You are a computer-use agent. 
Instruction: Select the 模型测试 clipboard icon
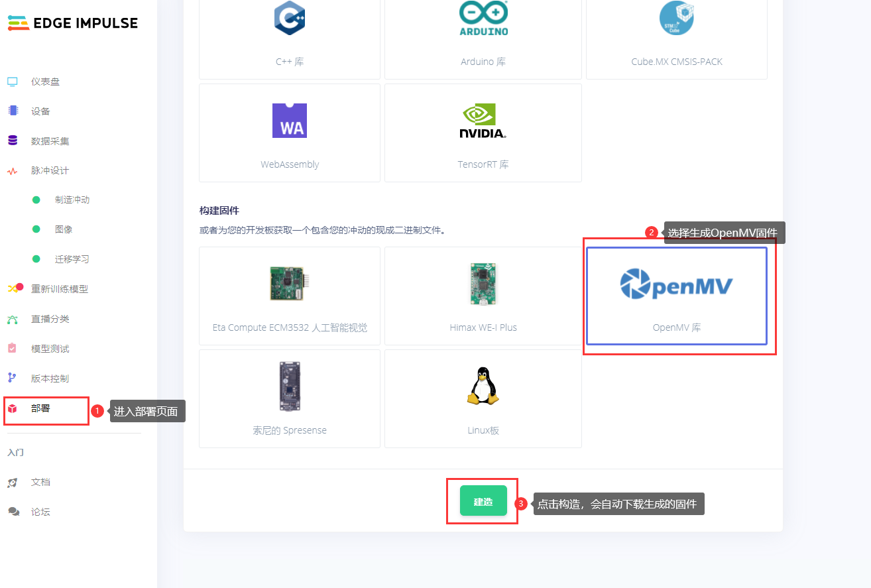click(x=13, y=348)
